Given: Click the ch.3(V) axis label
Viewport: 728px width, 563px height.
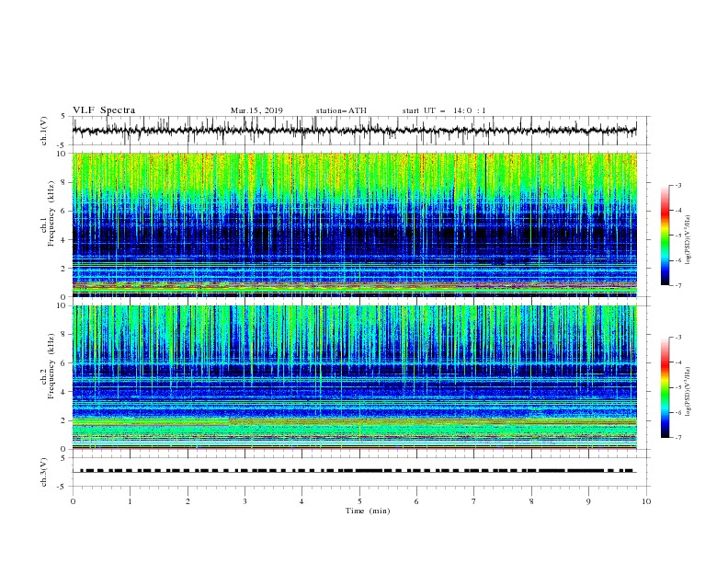Looking at the screenshot, I should click(x=44, y=472).
